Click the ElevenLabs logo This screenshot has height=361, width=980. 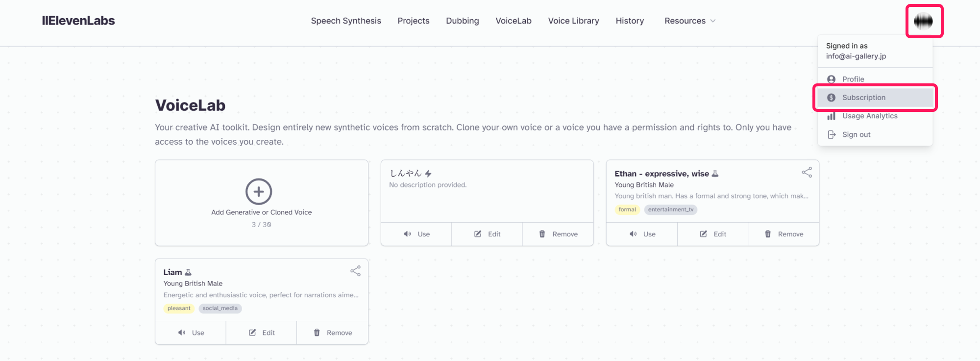click(78, 21)
